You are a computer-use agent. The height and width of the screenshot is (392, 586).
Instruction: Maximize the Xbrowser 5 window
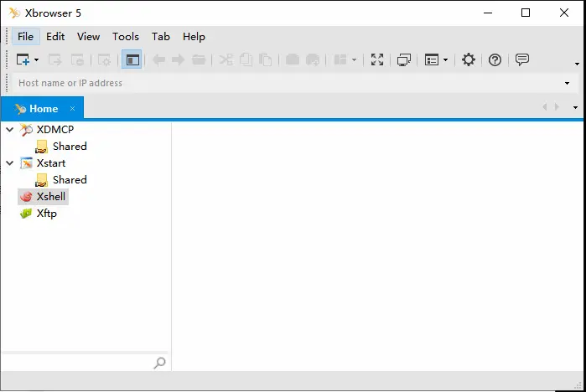(526, 13)
